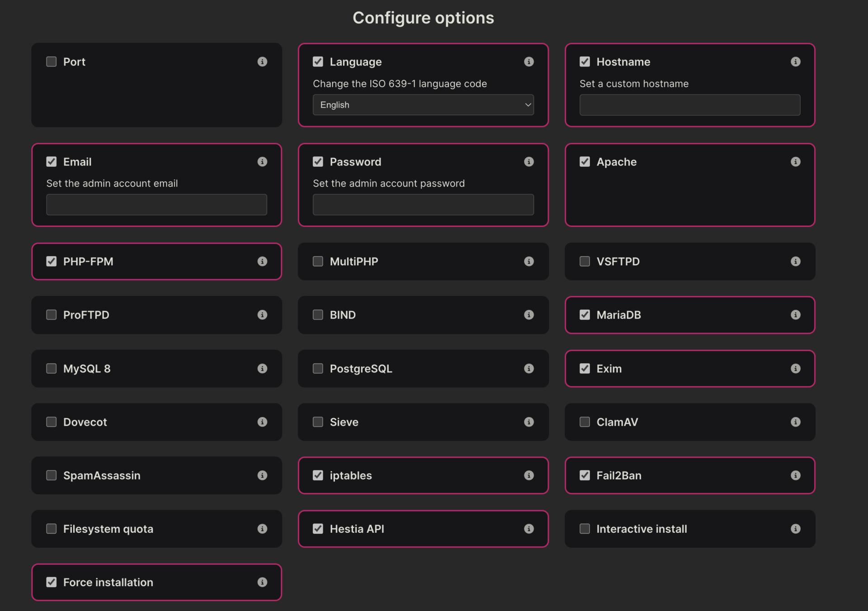Check the VSFTPD checkbox
Screen dimensions: 868x611
585,261
